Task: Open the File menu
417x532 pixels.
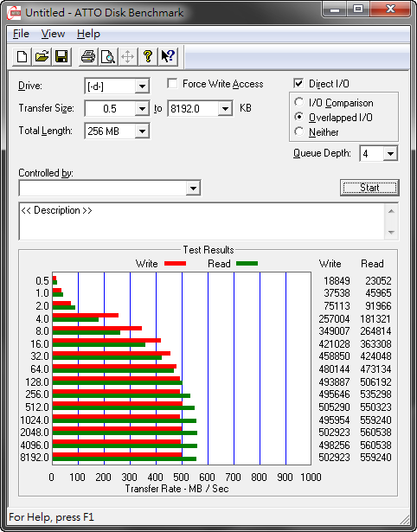Action: (21, 34)
